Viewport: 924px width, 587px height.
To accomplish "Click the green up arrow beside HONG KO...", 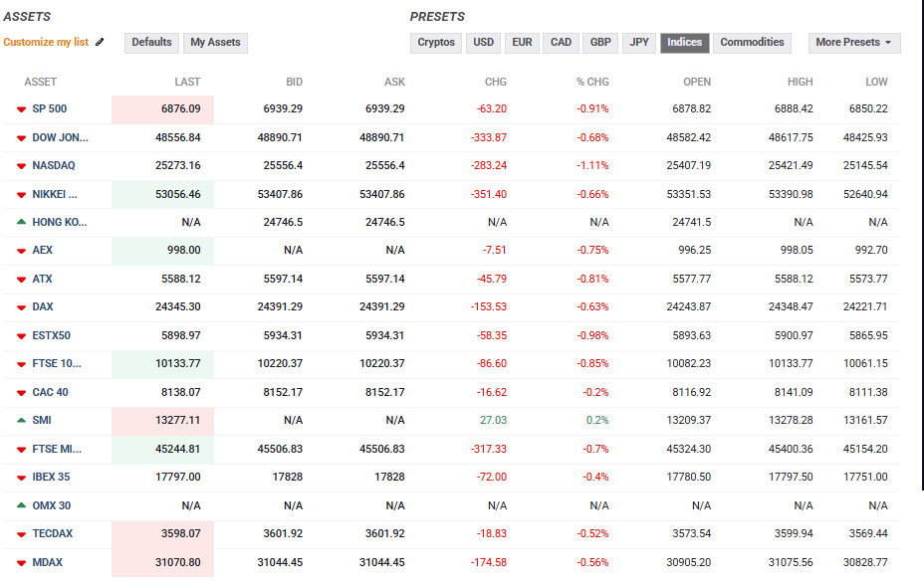I will coord(21,222).
